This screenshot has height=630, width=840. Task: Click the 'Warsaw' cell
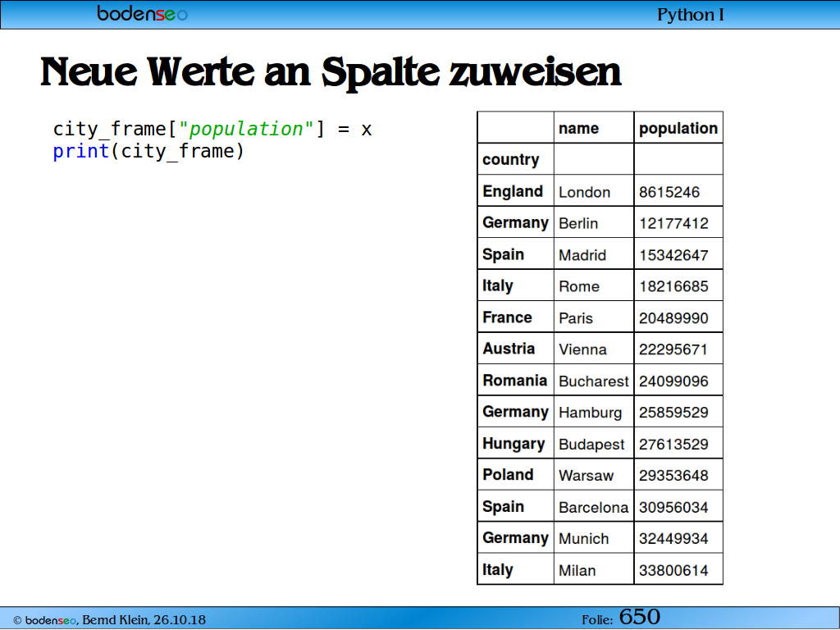tap(586, 476)
